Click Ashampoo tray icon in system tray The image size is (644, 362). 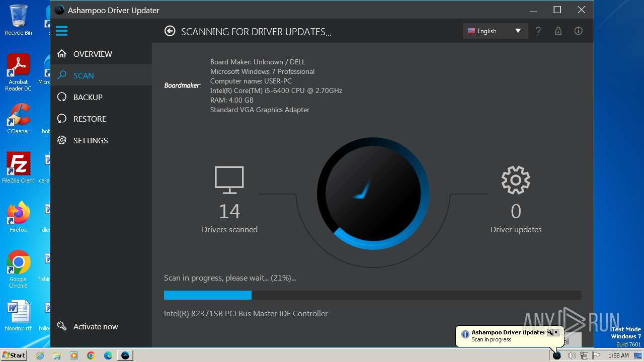tap(557, 355)
